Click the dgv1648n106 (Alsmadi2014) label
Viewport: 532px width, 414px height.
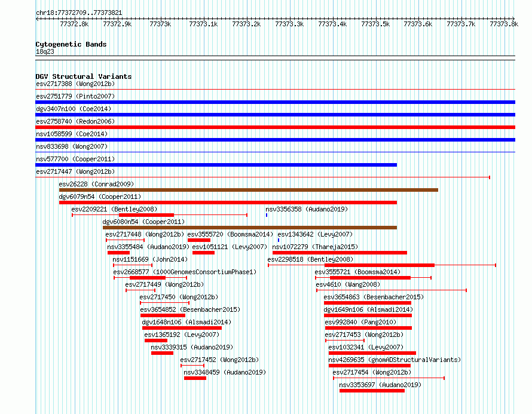tap(186, 322)
